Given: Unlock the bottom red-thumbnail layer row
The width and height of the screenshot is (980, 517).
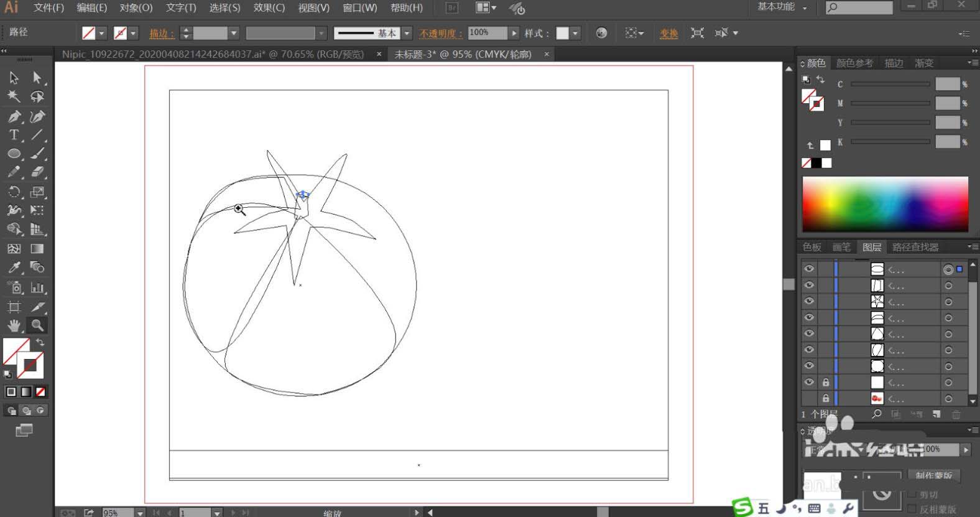Looking at the screenshot, I should pos(826,398).
